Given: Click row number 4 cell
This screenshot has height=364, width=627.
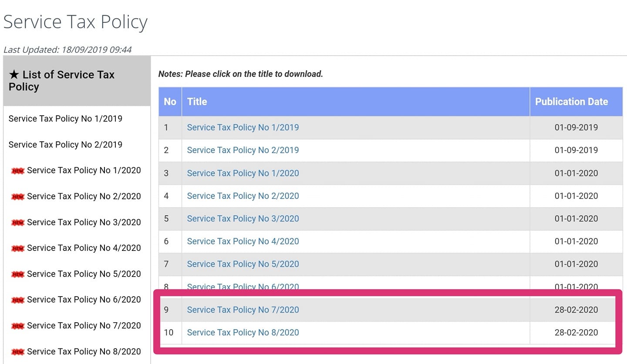Looking at the screenshot, I should coord(170,196).
